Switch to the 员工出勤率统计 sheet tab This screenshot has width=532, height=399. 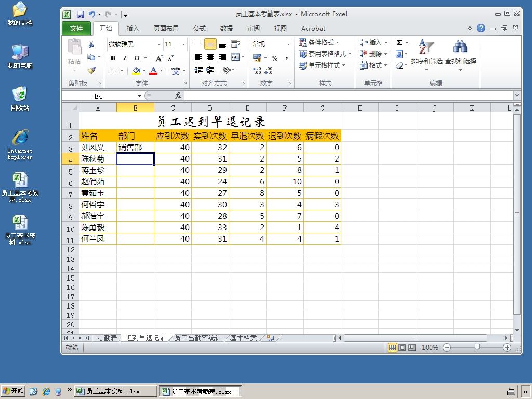197,338
